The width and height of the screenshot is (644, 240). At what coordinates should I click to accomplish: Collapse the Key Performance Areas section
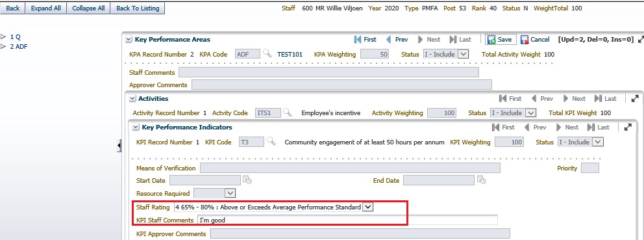pyautogui.click(x=129, y=40)
